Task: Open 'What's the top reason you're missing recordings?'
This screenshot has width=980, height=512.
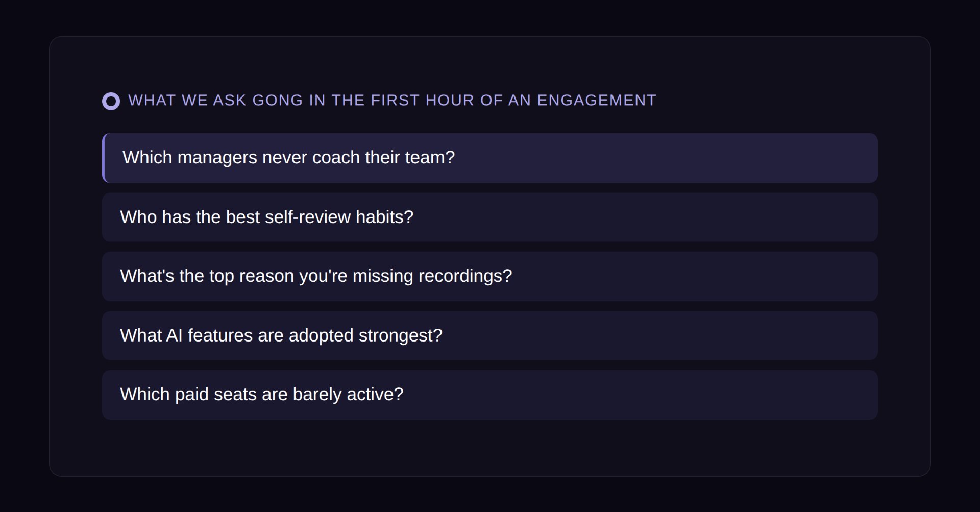Action: coord(316,276)
